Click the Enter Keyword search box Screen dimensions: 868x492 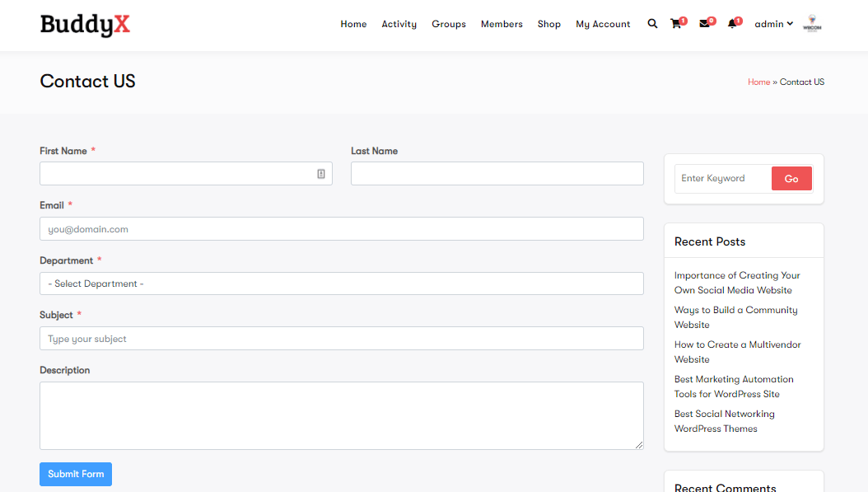coord(721,178)
